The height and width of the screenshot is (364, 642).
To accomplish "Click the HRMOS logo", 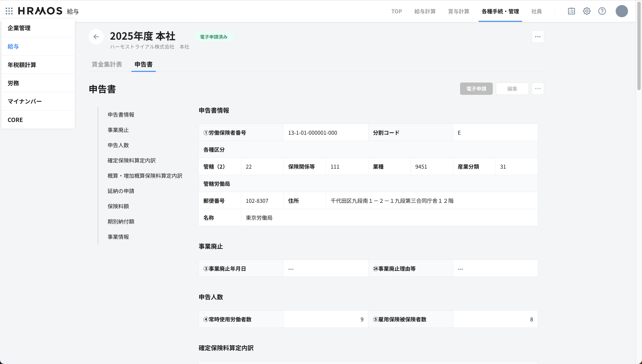I will click(40, 11).
